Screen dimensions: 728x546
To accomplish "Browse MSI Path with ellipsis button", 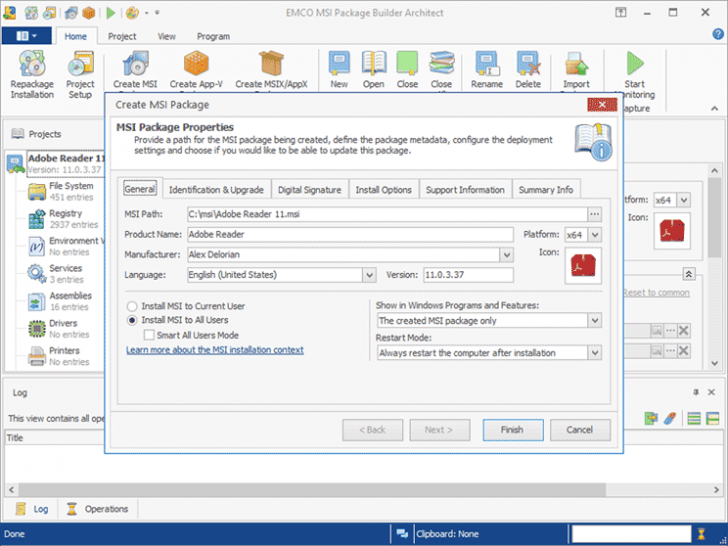I will click(x=594, y=214).
